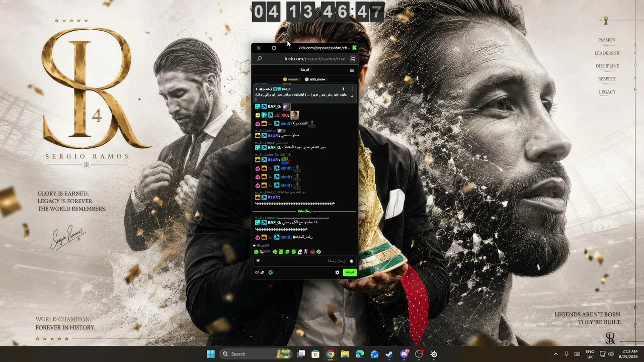Open emoji picker in message box
644x362 pixels.
point(351,261)
